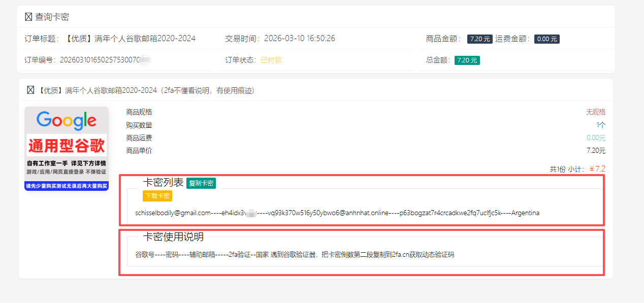Viewport: 644px width, 303px height.
Task: Click the icon beside 查询卡密 heading
Action: [x=28, y=17]
